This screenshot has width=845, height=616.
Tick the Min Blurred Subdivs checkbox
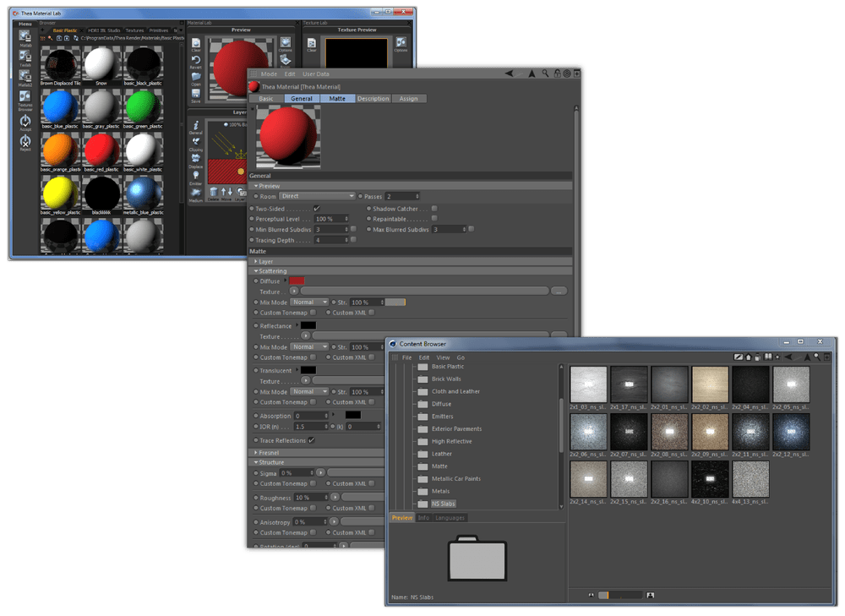tap(353, 229)
